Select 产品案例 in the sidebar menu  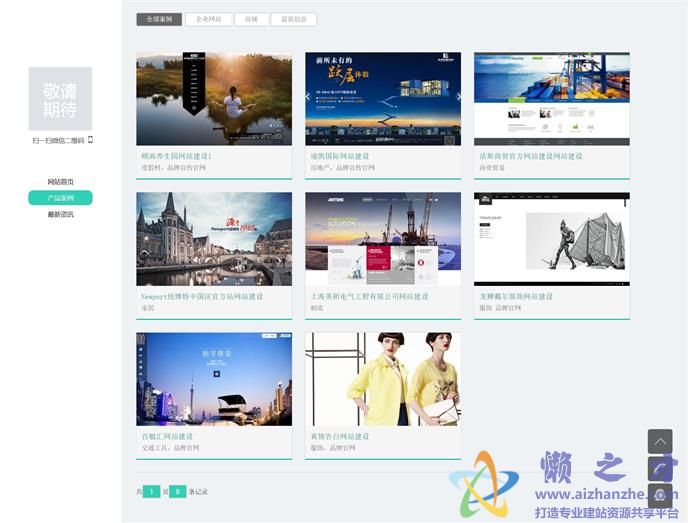(60, 198)
